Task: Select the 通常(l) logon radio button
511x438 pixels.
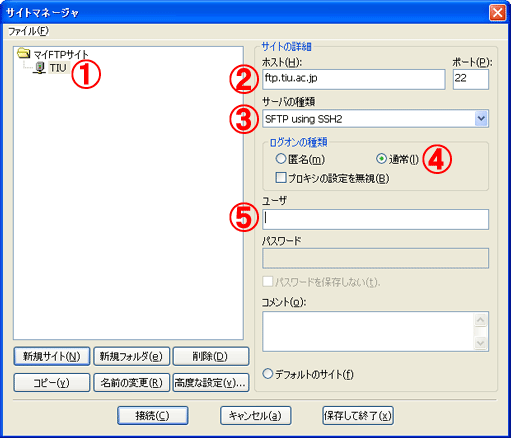Action: (381, 159)
